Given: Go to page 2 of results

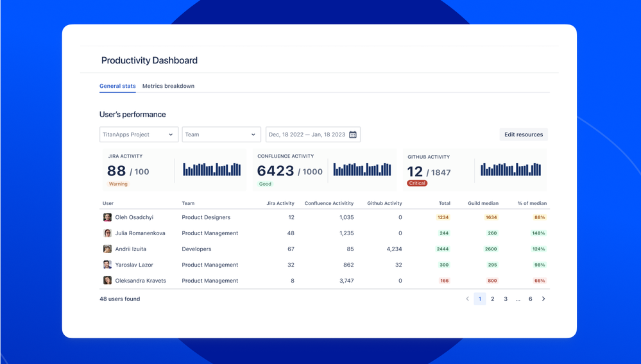Looking at the screenshot, I should tap(493, 299).
